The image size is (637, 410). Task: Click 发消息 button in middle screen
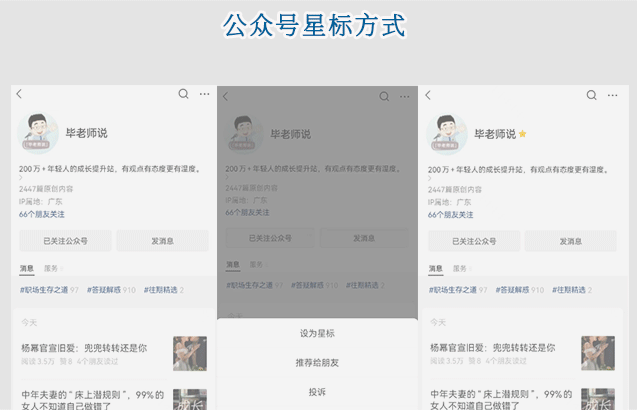tap(364, 238)
